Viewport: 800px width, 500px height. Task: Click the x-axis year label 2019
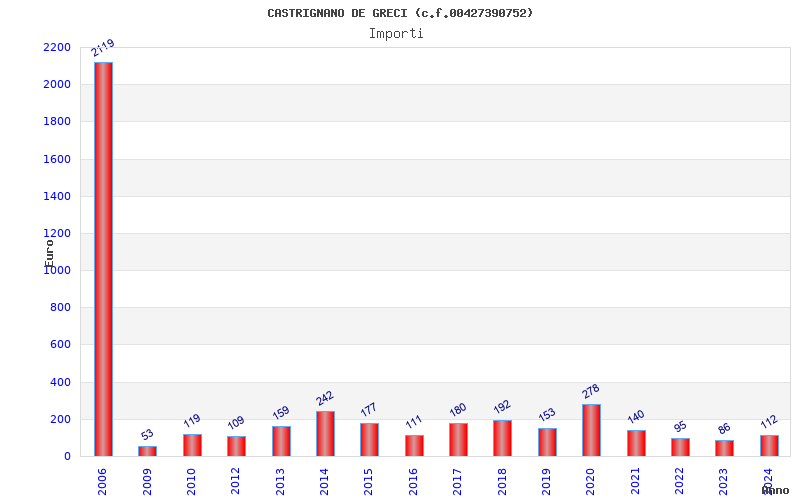546,482
